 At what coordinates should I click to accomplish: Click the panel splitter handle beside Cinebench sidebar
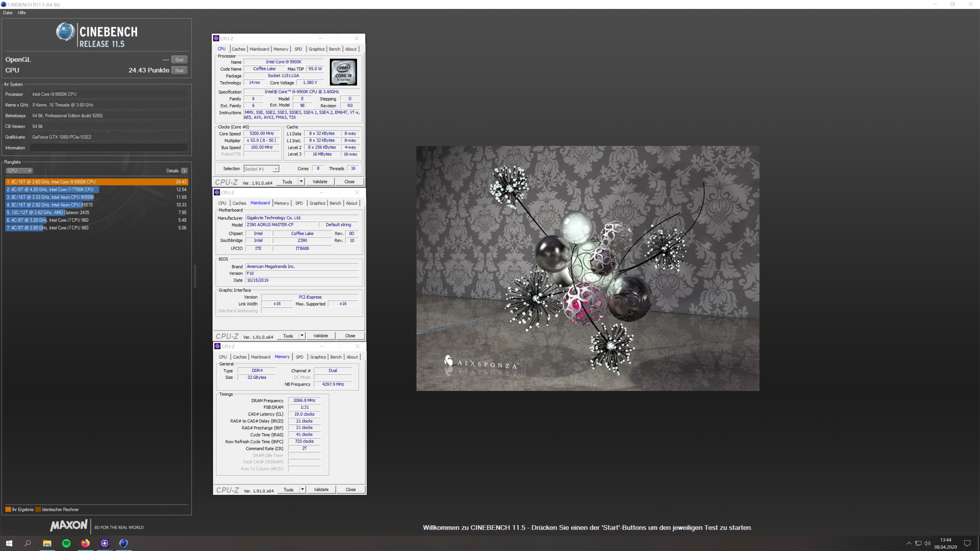[195, 276]
